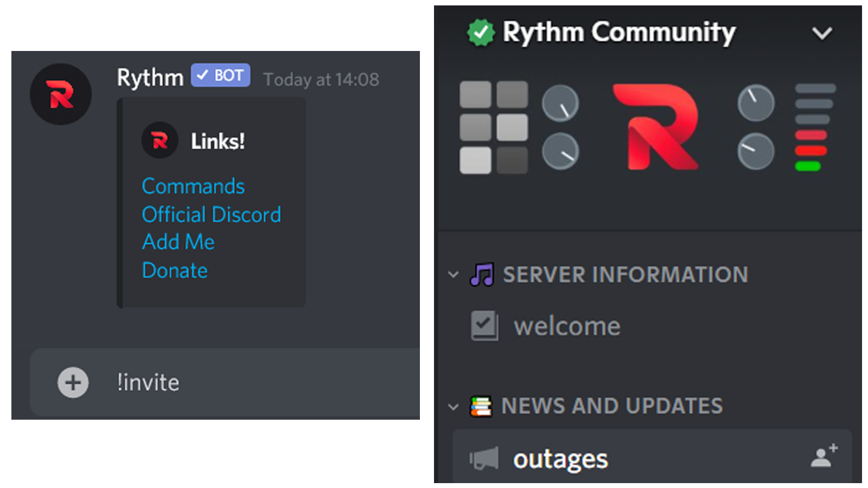Click the plus attachment button in message box
The width and height of the screenshot is (868, 488).
73,383
